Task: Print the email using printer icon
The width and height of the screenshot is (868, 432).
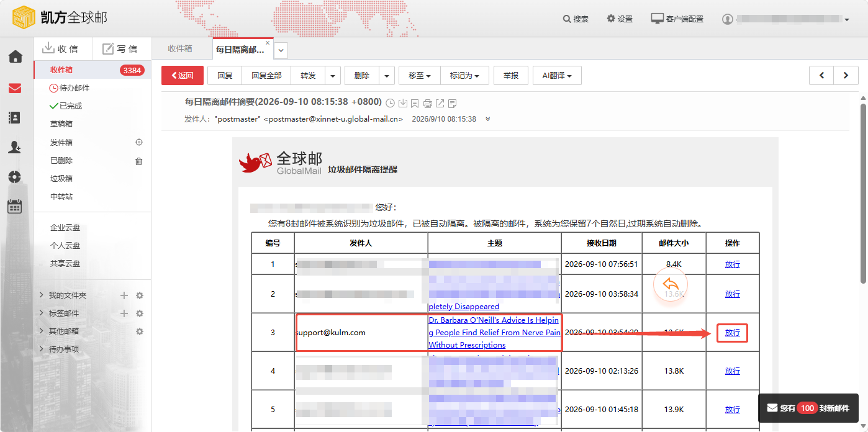Action: (x=427, y=103)
